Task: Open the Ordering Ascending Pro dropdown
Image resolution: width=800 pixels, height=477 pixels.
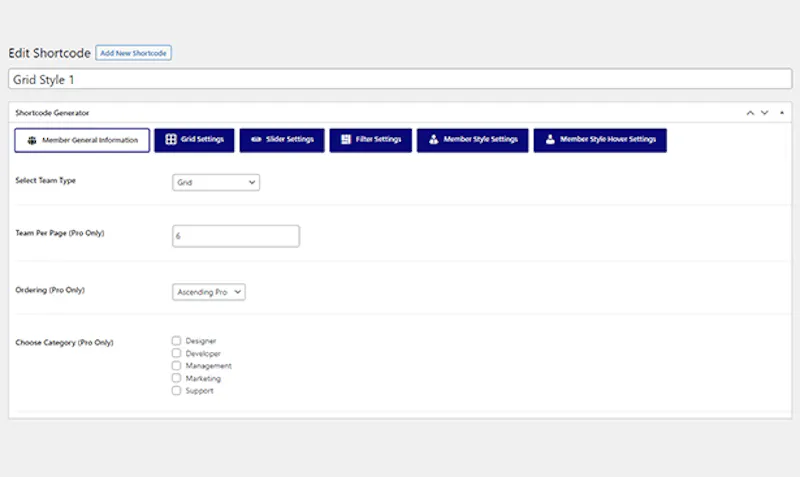Action: (209, 292)
